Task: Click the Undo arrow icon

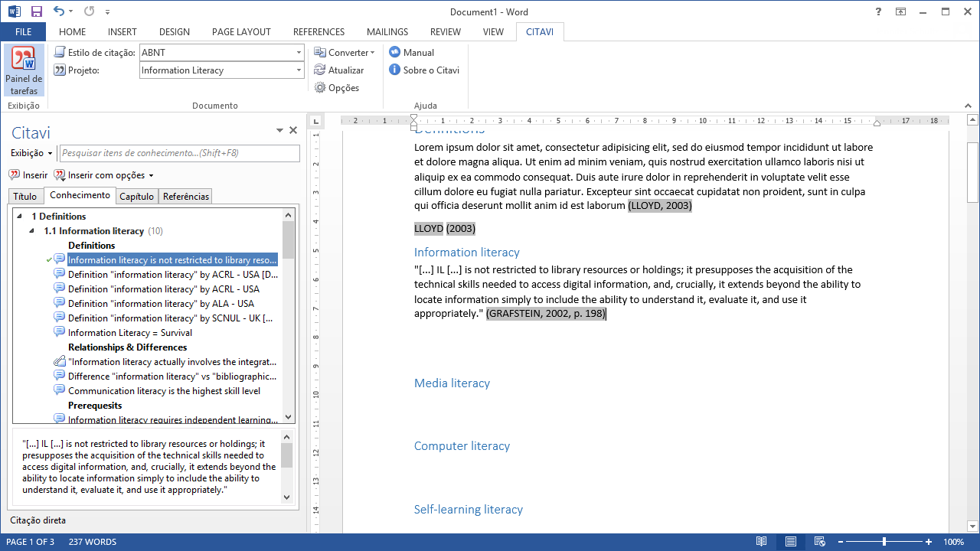Action: point(59,11)
